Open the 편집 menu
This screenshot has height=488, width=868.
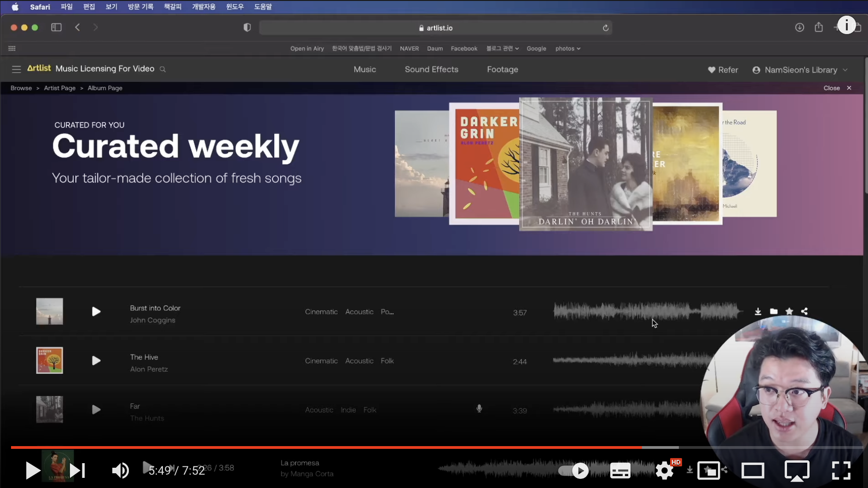pos(89,7)
